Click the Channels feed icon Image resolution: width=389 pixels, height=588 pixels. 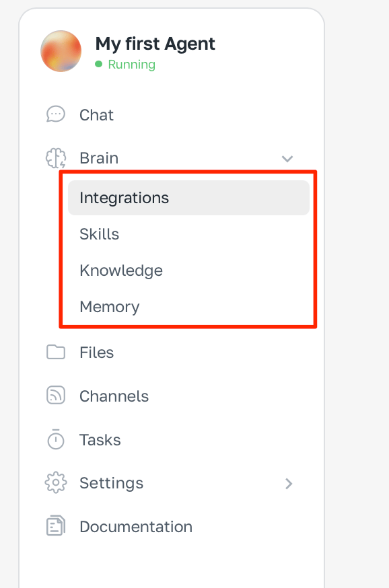pos(55,396)
